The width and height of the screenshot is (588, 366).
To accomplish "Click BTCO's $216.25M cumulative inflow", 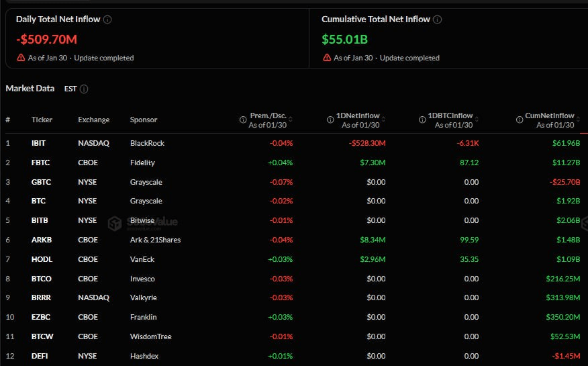I will pos(563,279).
